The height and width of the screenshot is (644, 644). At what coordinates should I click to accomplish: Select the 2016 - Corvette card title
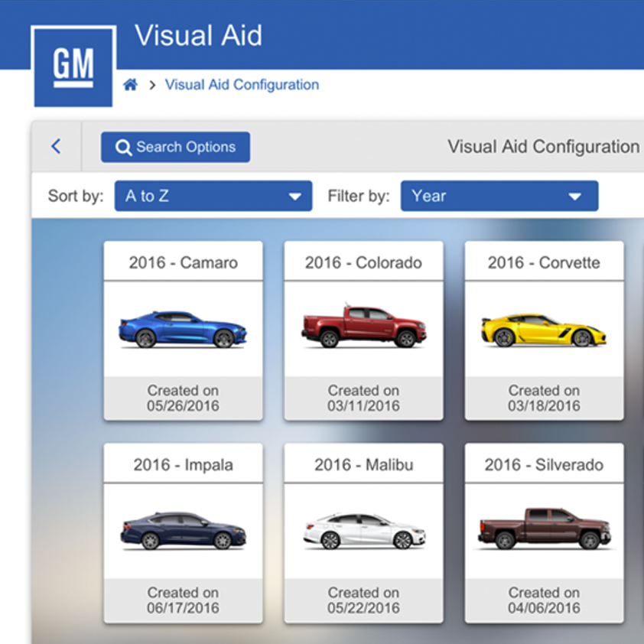(544, 262)
